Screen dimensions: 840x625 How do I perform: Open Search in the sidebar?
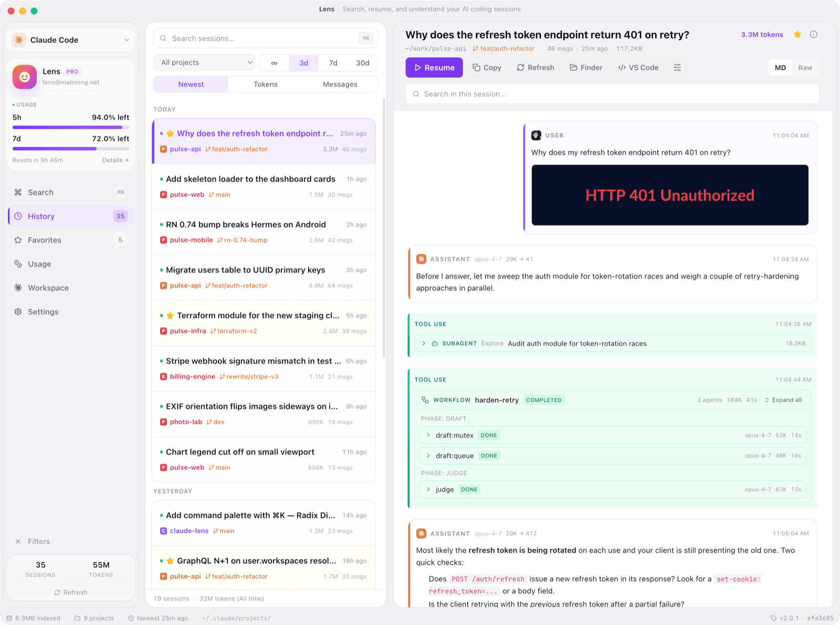coord(71,193)
